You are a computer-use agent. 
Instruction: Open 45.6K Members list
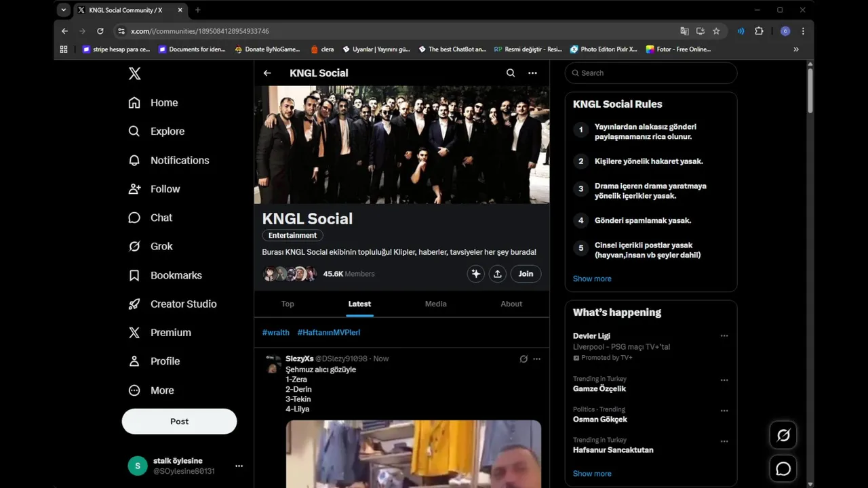tap(349, 274)
